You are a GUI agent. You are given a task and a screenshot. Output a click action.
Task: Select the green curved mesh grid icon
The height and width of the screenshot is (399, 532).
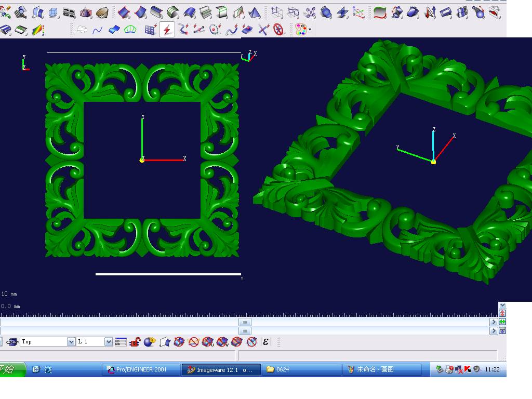tap(130, 30)
